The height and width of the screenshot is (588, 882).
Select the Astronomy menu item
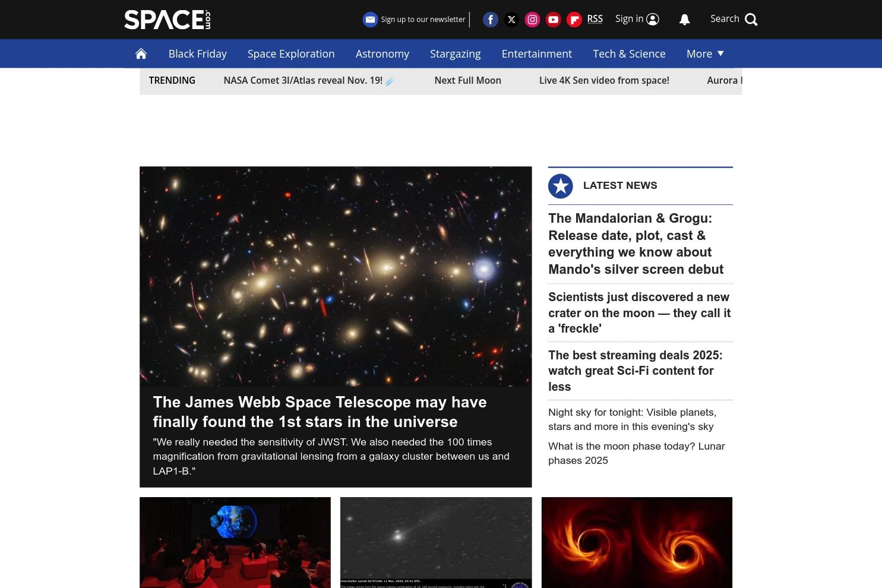382,53
